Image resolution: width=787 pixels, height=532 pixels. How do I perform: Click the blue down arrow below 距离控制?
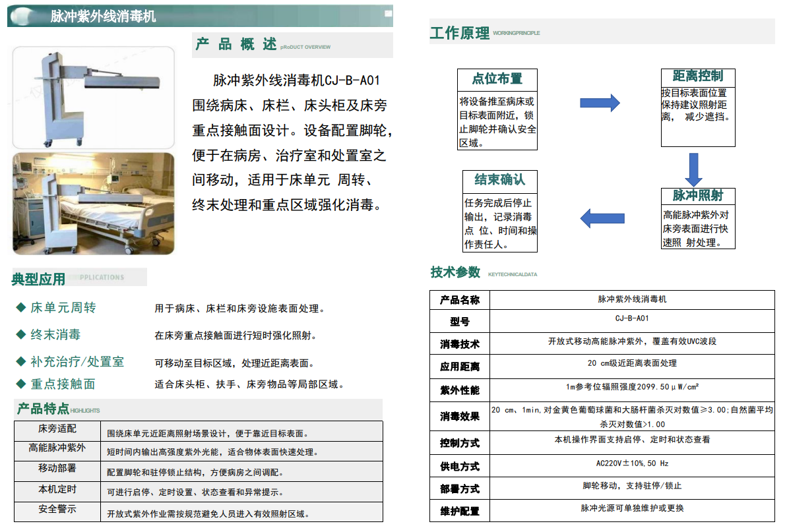click(x=693, y=170)
